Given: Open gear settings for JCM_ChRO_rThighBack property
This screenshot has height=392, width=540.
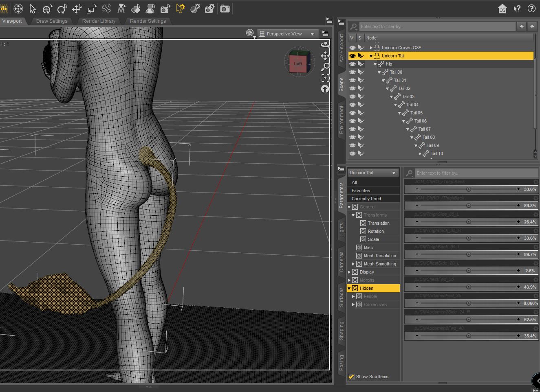Looking at the screenshot, I should [x=536, y=182].
